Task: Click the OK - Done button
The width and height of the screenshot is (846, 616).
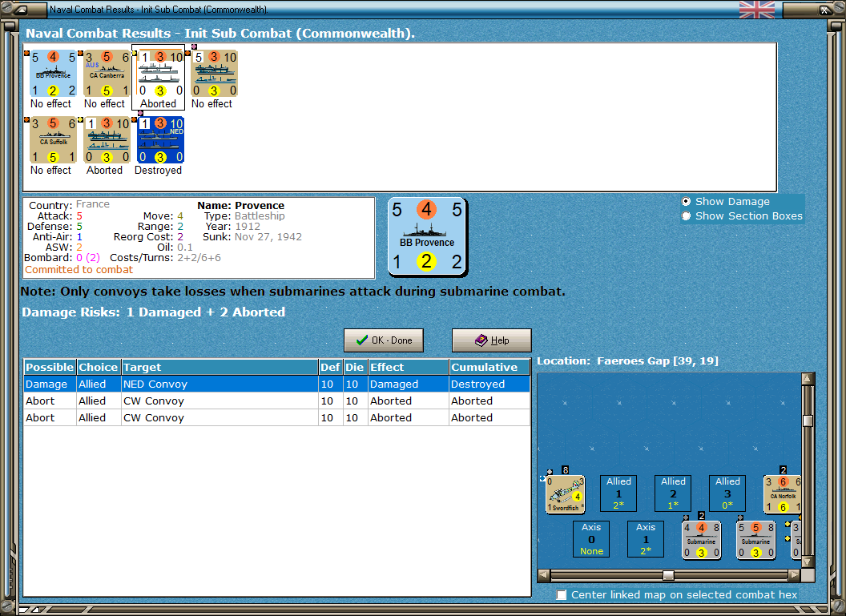Action: point(384,340)
